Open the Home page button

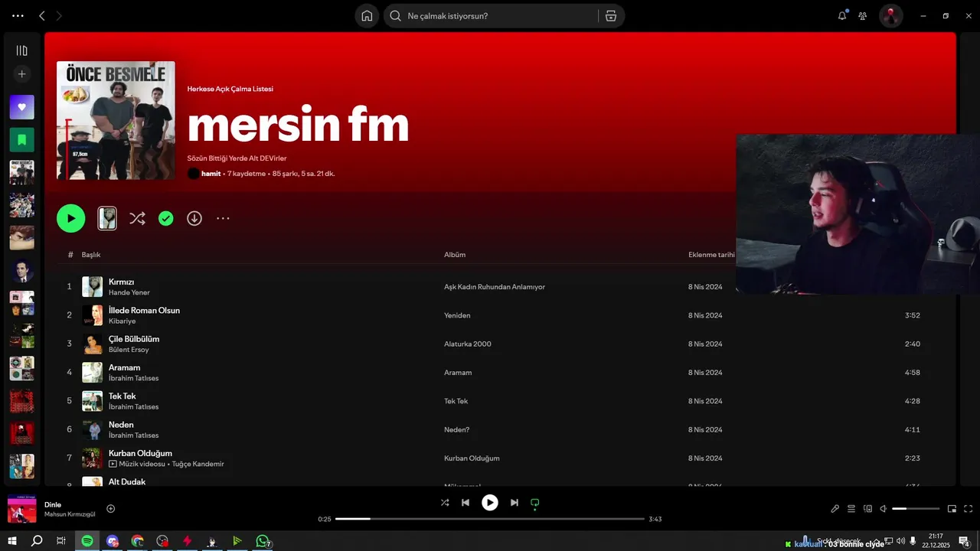coord(367,15)
